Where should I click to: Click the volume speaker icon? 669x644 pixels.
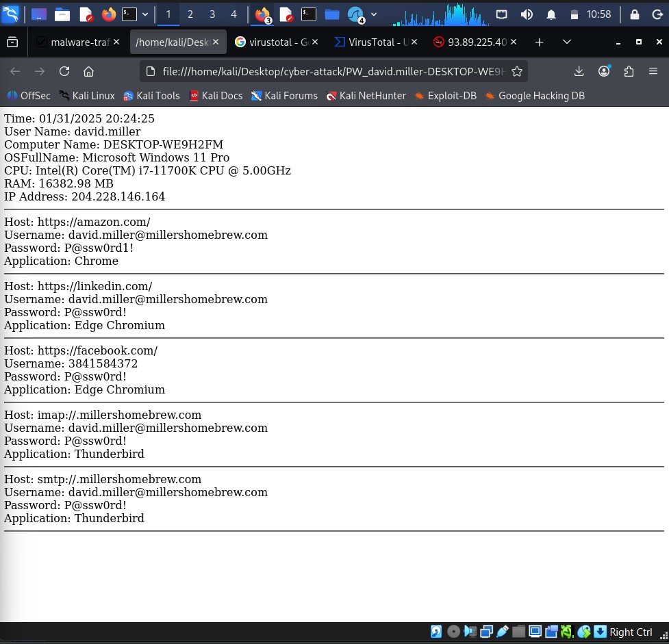coord(527,14)
